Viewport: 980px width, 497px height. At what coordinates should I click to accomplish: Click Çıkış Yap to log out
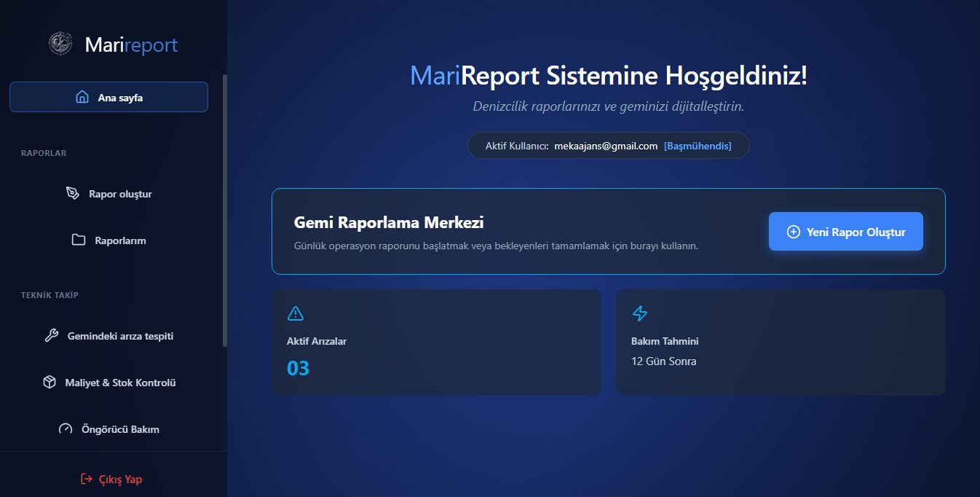tap(111, 479)
